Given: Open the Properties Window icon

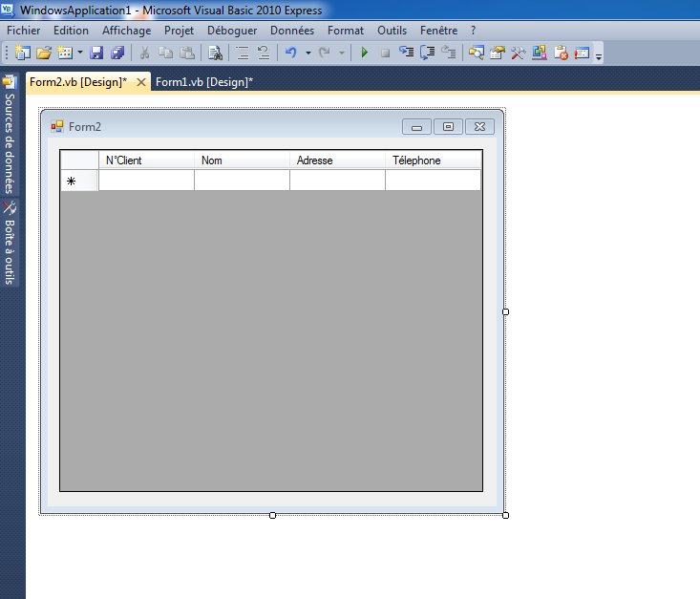Looking at the screenshot, I should [498, 53].
